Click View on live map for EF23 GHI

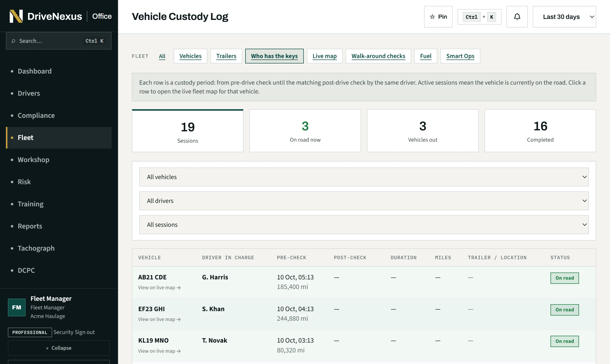click(159, 319)
